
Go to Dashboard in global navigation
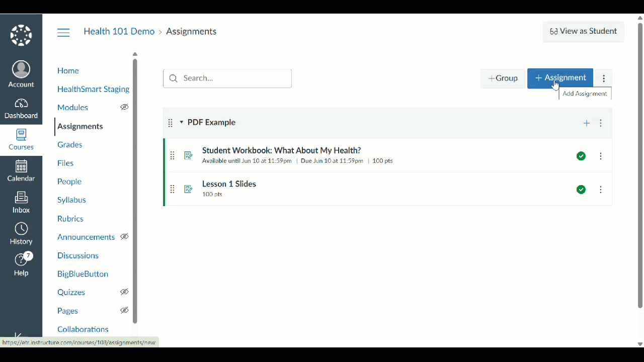click(21, 109)
